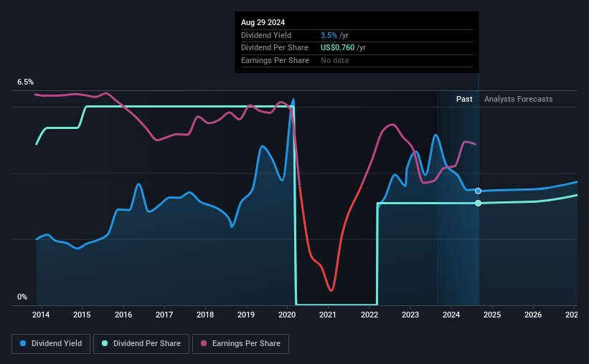589x364 pixels.
Task: Click the 0% y-axis label
Action: pyautogui.click(x=22, y=297)
